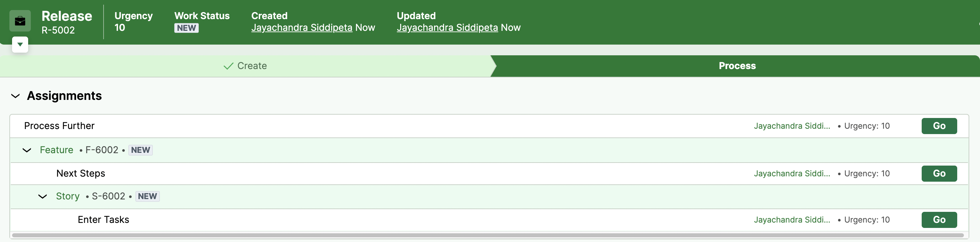Click assignee name on Process Further row
This screenshot has width=980, height=242.
pyautogui.click(x=791, y=126)
